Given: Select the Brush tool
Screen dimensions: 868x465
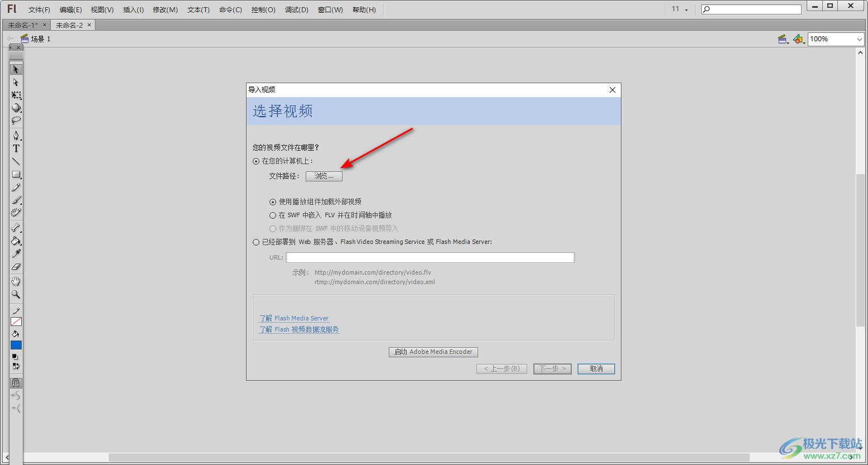Looking at the screenshot, I should pos(16,200).
